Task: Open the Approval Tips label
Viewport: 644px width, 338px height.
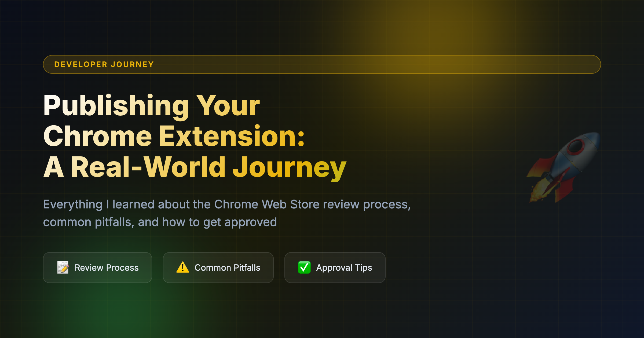Action: click(x=344, y=268)
